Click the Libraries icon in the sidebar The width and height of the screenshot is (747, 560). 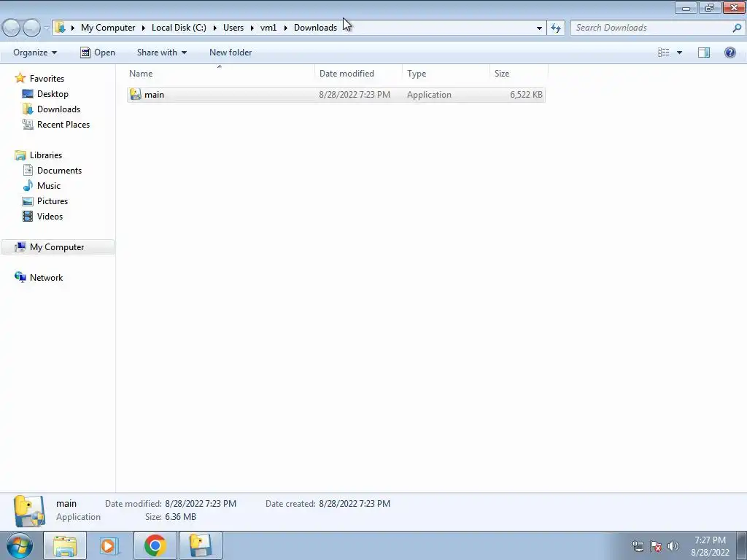pyautogui.click(x=20, y=155)
